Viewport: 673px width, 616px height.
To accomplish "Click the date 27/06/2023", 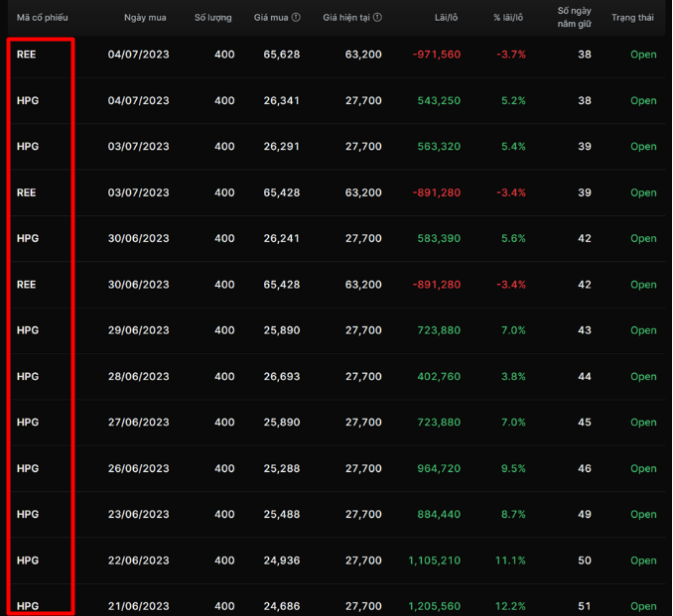I will tap(139, 423).
